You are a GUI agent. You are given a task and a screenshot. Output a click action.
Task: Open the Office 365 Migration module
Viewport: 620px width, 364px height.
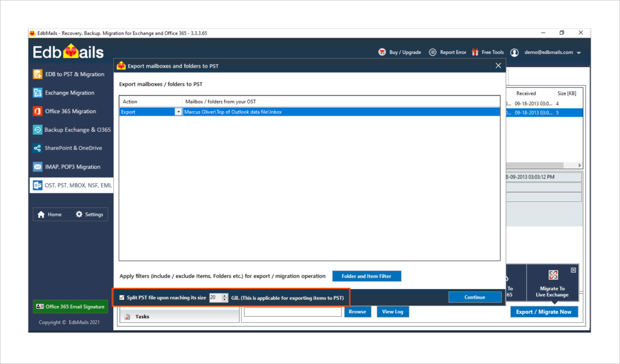tap(65, 111)
